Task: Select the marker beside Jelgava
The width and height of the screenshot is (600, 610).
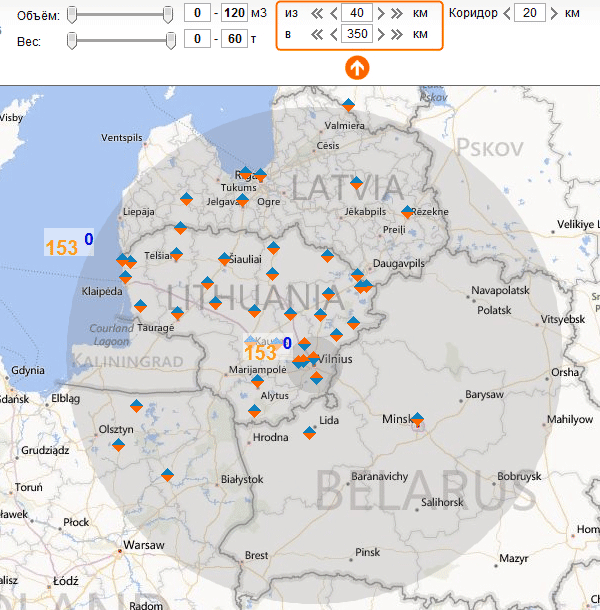Action: pos(242,201)
